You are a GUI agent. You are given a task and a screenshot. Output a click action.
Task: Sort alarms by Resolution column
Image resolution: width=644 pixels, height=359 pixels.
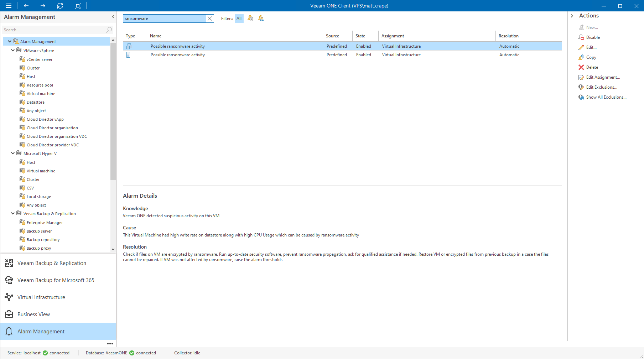coord(523,36)
